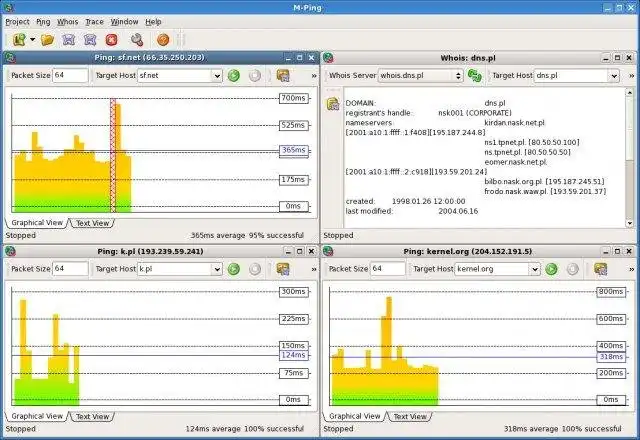Click the Ping: k.pl window icon
The height and width of the screenshot is (440, 640).
(10, 251)
